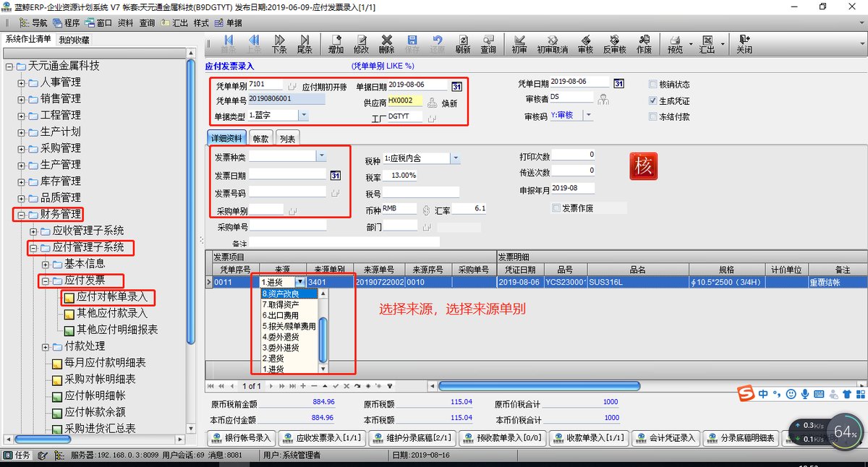The width and height of the screenshot is (868, 467).
Task: Toggle the 核销状态 checkbox
Action: tap(653, 84)
